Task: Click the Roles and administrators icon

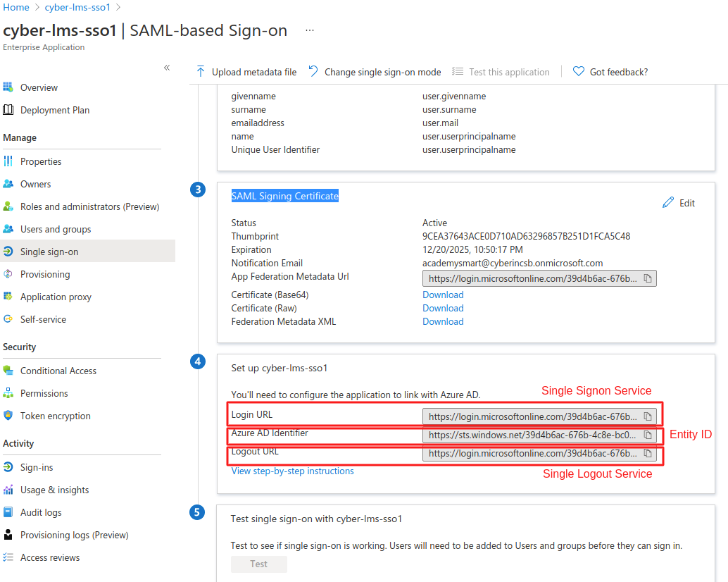Action: point(8,206)
